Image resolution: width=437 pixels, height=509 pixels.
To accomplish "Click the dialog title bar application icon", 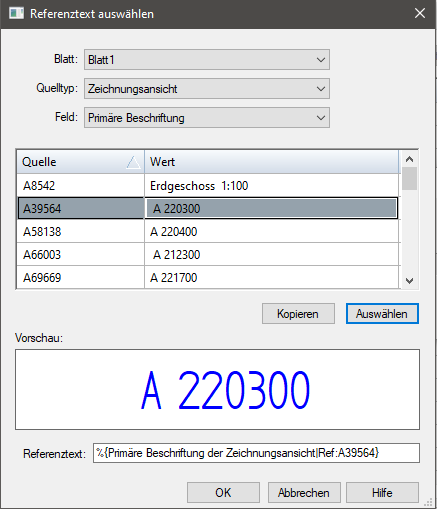I will [16, 14].
